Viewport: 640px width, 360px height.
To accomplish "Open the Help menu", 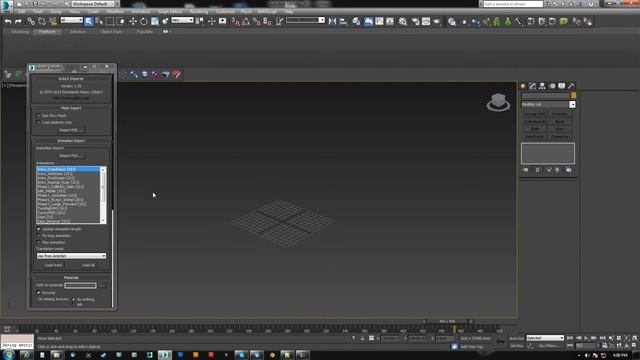I will tap(289, 12).
